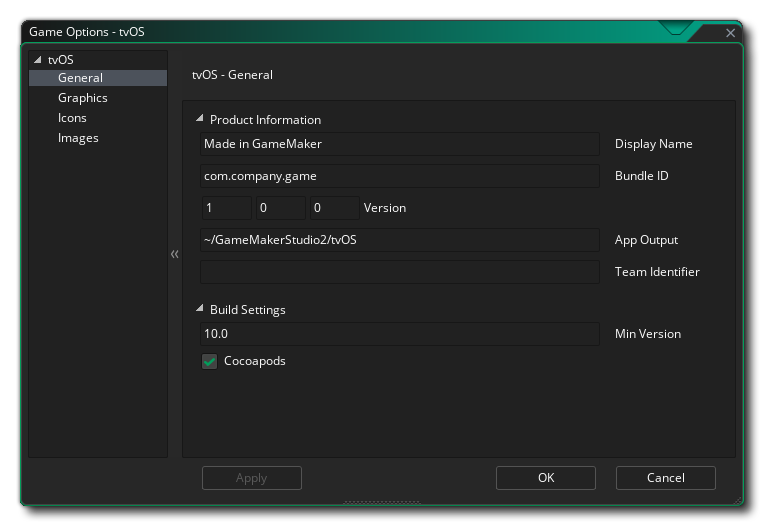Click the Team Identifier label
The height and width of the screenshot is (526, 764).
click(657, 272)
